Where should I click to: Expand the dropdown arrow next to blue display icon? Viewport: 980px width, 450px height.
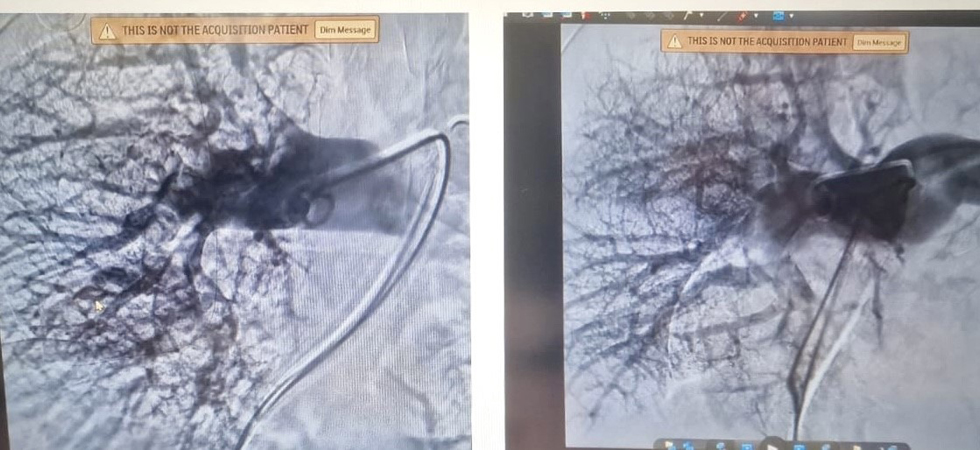pos(791,16)
